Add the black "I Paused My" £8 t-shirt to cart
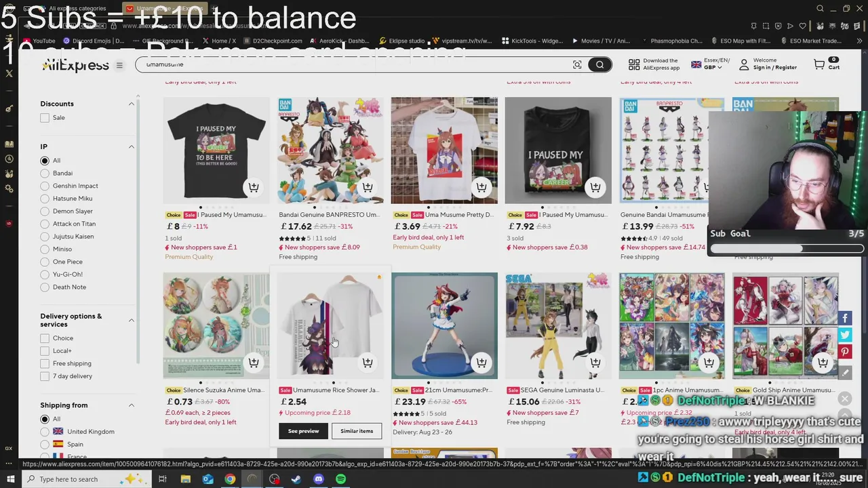This screenshot has height=488, width=868. [x=254, y=187]
